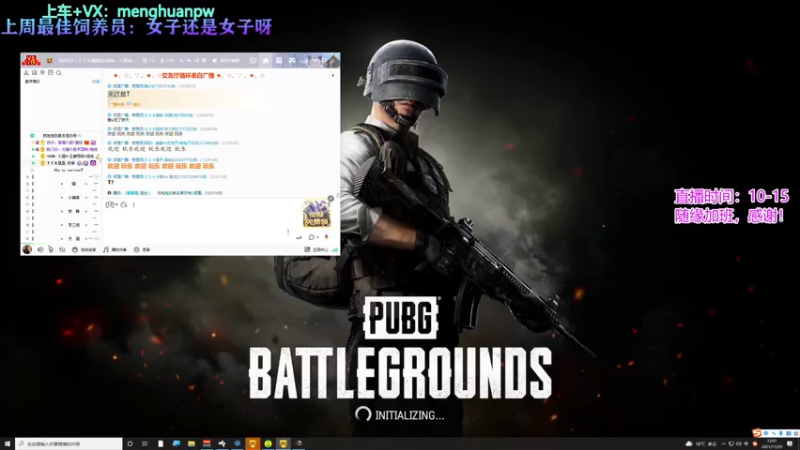Click the location pin icon above channel list
This screenshot has width=800, height=450.
pos(42,73)
